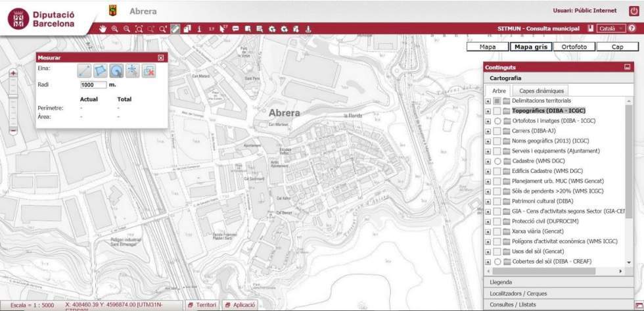Click the zoom out magnifier tool
644x311 pixels.
click(x=127, y=29)
